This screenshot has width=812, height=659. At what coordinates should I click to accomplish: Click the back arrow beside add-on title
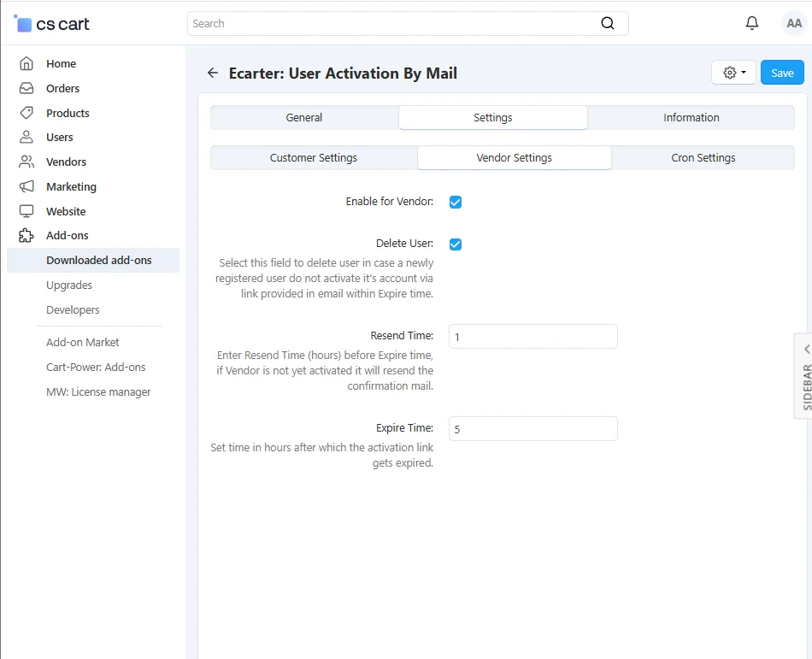point(213,73)
